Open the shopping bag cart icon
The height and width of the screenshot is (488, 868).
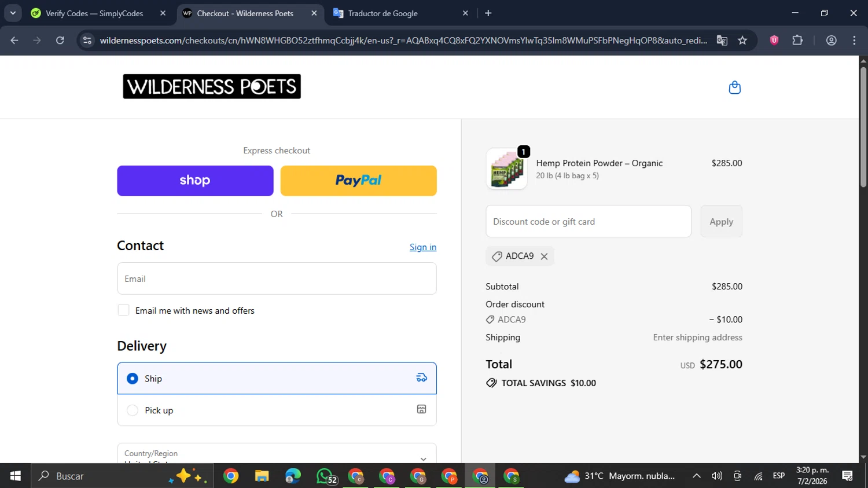(x=734, y=87)
